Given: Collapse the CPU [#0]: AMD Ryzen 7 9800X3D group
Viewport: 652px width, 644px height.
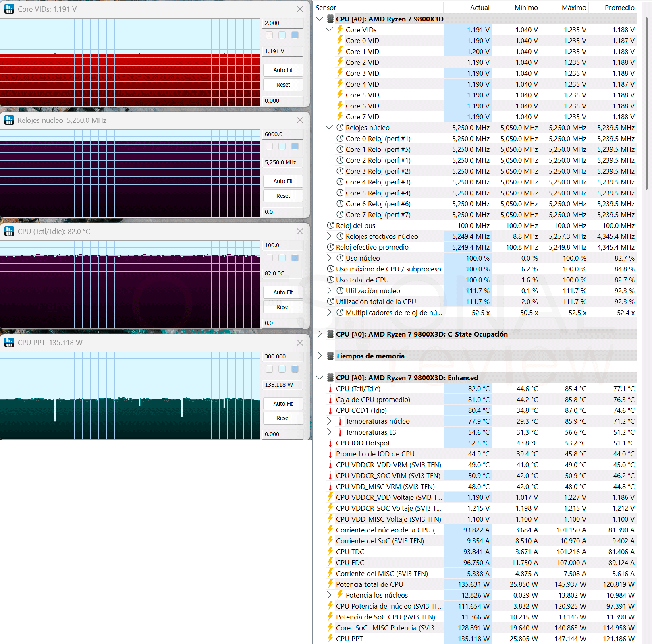Looking at the screenshot, I should pyautogui.click(x=320, y=19).
